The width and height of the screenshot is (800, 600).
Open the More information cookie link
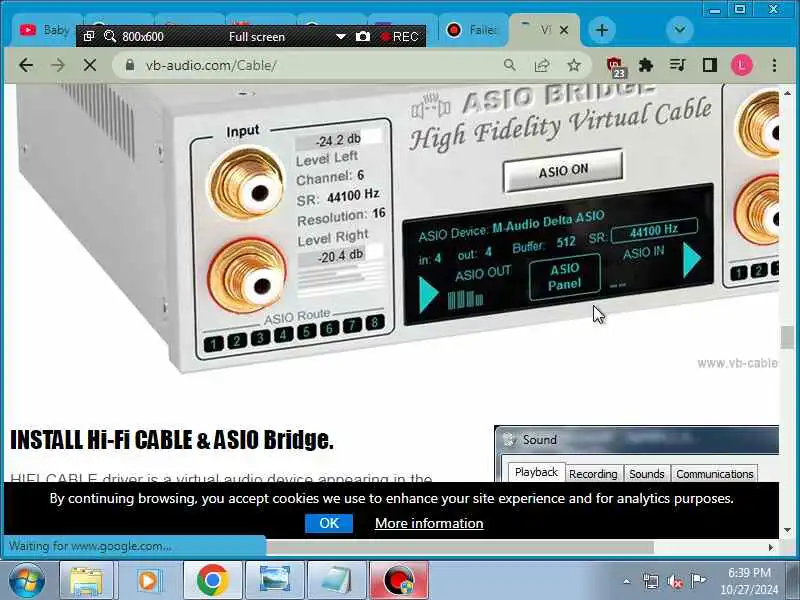(x=429, y=523)
